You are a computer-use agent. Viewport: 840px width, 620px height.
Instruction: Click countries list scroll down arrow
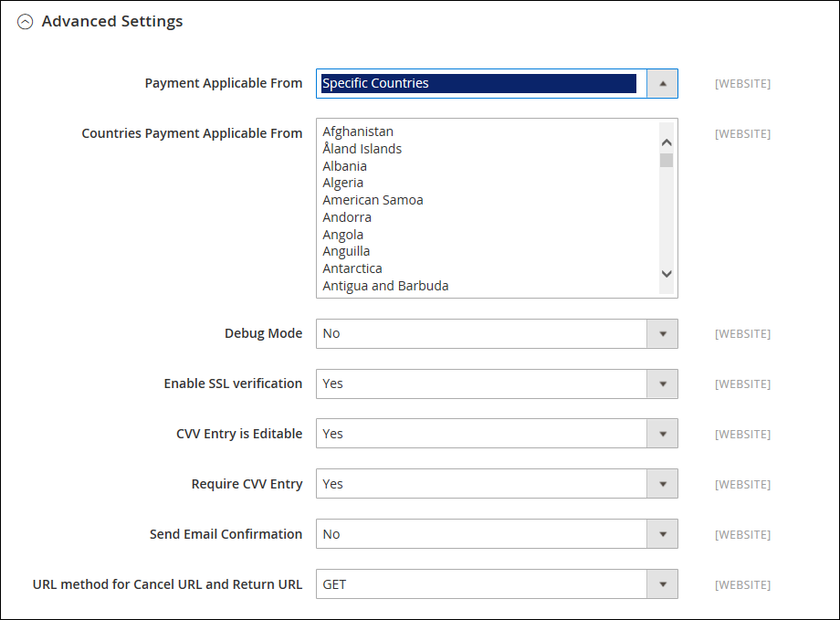667,274
